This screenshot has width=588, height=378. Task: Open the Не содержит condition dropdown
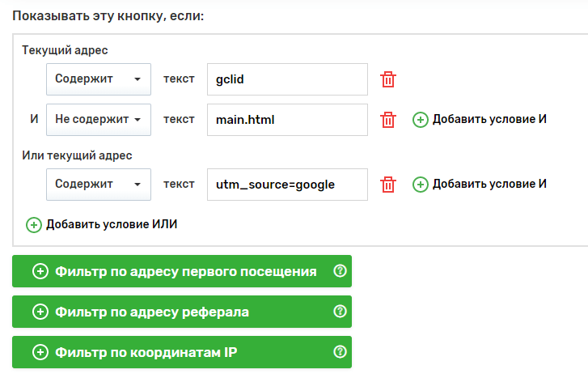[x=98, y=120]
